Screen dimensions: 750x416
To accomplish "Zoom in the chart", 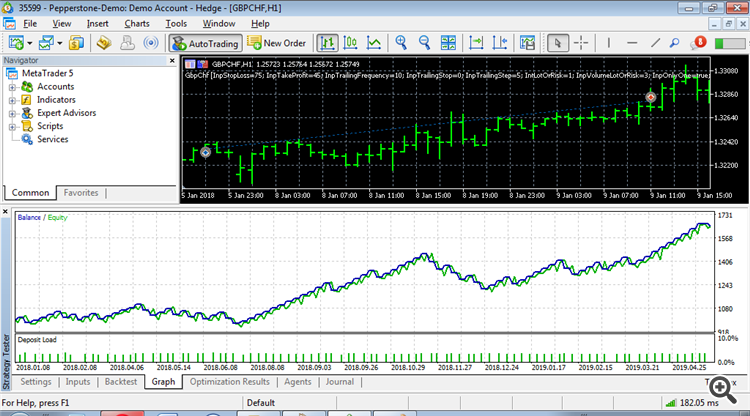I will coord(401,43).
